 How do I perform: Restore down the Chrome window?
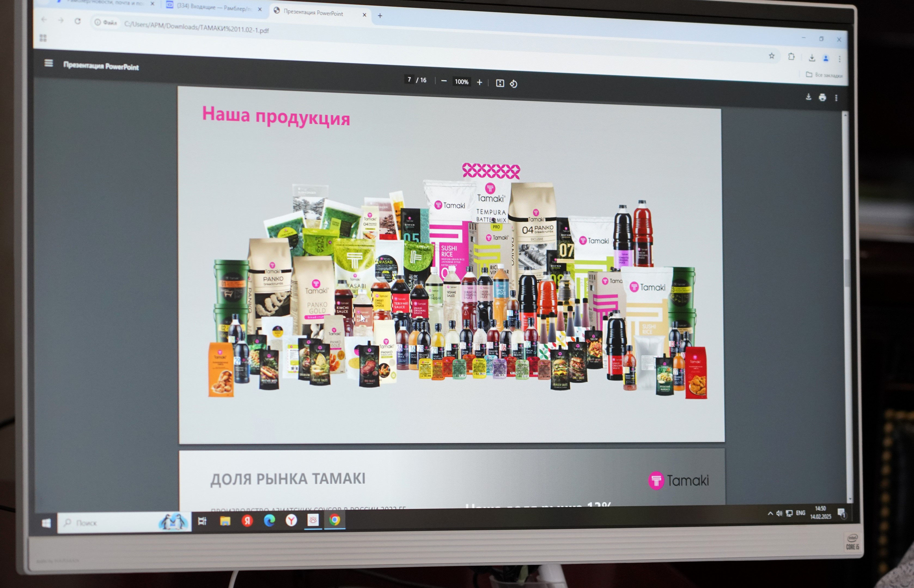tap(821, 39)
